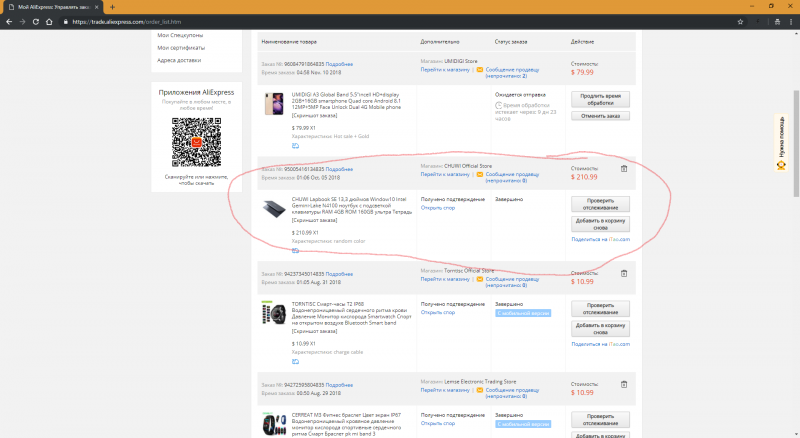
Task: Open the Нужна помощь help widget
Action: coord(781,143)
